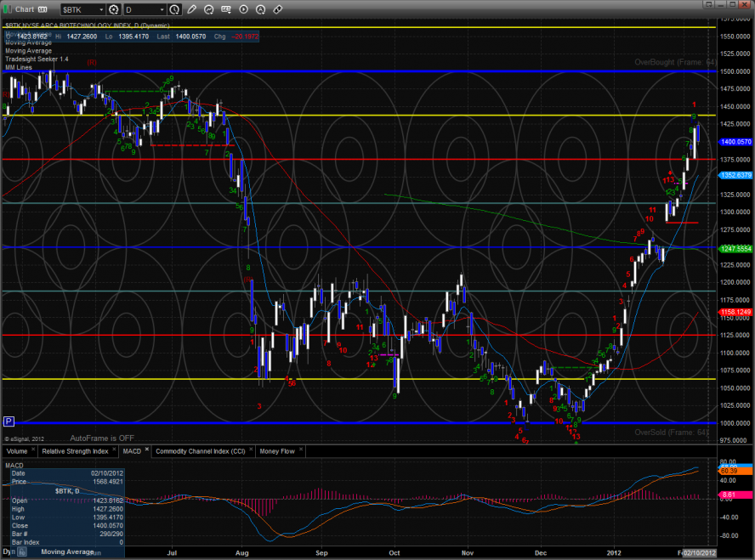This screenshot has width=755, height=560.
Task: Click the 1352.6379 moving average price marker
Action: click(735, 175)
